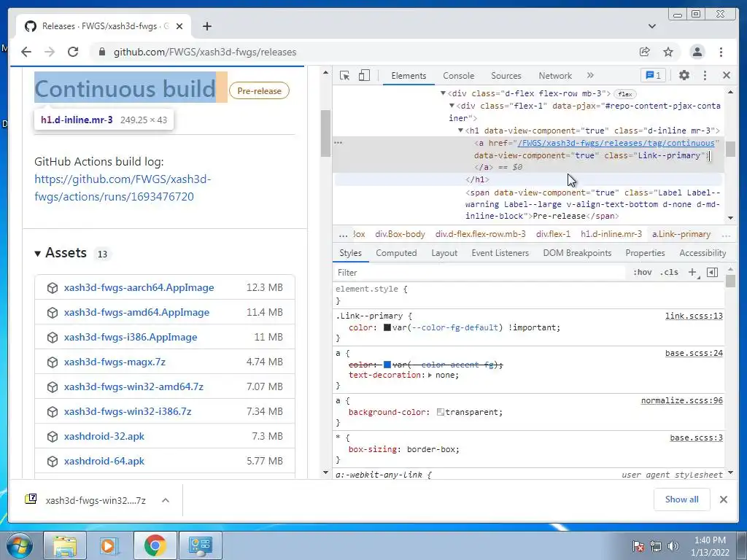This screenshot has height=560, width=747.
Task: Reload the page
Action: [73, 52]
